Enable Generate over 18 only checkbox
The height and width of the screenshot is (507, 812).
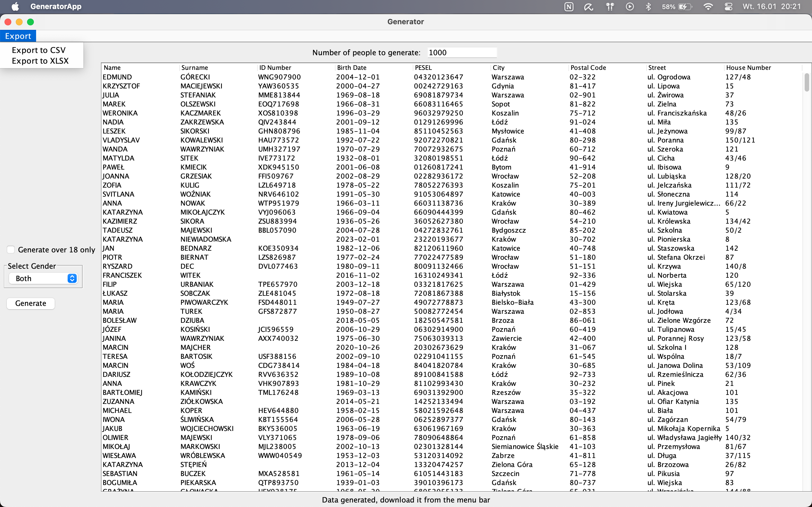click(x=11, y=250)
